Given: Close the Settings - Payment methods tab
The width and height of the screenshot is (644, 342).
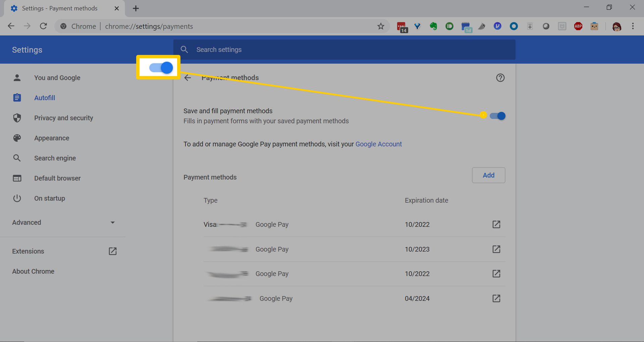Looking at the screenshot, I should pyautogui.click(x=117, y=8).
